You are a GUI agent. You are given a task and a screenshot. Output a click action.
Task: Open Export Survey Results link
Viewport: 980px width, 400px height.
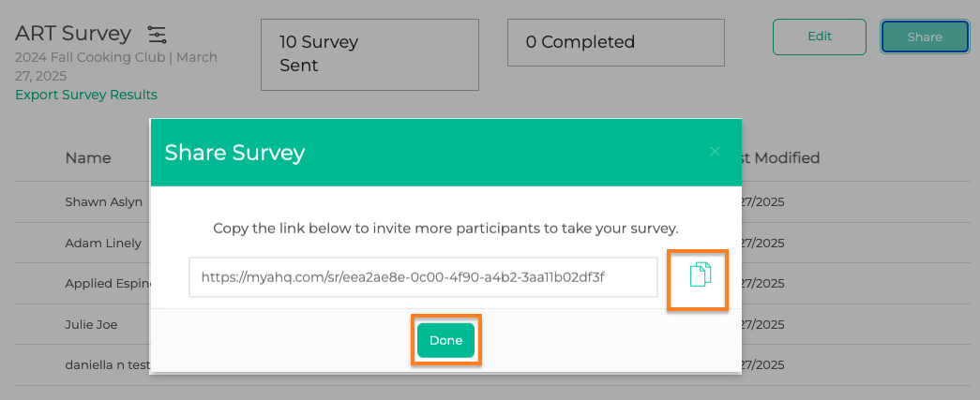86,95
